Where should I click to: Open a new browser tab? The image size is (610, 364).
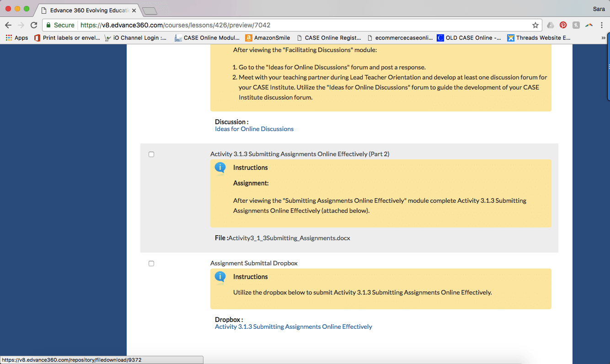(x=150, y=11)
